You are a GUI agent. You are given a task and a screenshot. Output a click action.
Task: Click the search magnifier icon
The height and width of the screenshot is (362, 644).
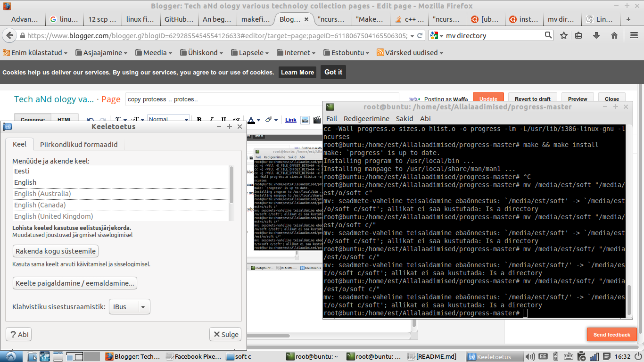click(548, 35)
